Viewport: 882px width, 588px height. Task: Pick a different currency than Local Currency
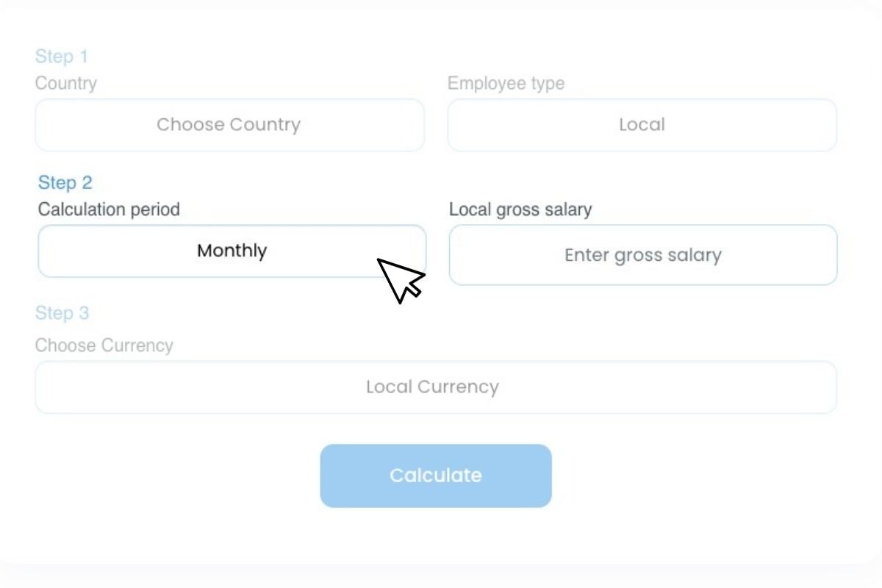(435, 387)
